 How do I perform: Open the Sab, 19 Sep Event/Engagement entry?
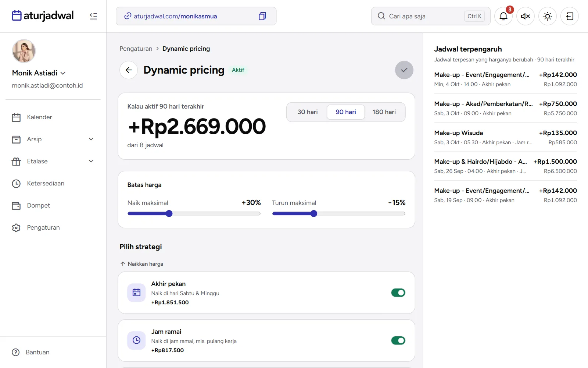point(505,195)
